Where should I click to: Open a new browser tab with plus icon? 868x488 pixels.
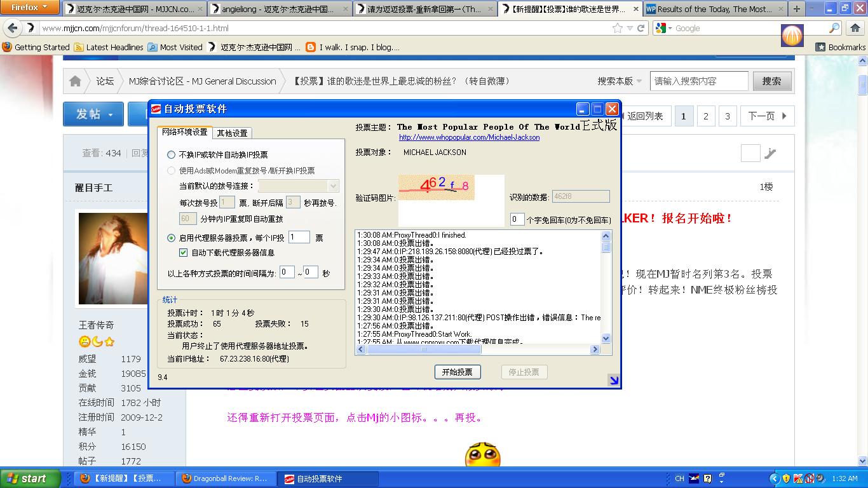[797, 9]
